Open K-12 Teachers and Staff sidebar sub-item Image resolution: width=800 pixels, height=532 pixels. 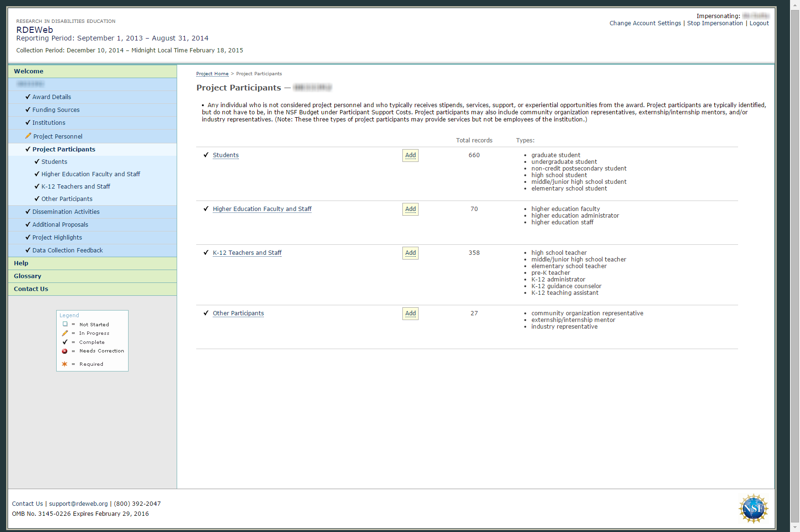pos(76,186)
